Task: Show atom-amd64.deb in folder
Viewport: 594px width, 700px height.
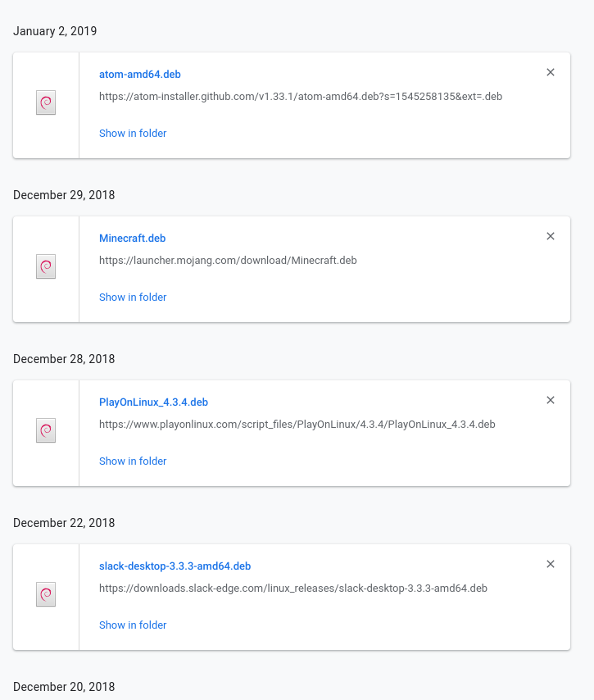Action: coord(133,134)
